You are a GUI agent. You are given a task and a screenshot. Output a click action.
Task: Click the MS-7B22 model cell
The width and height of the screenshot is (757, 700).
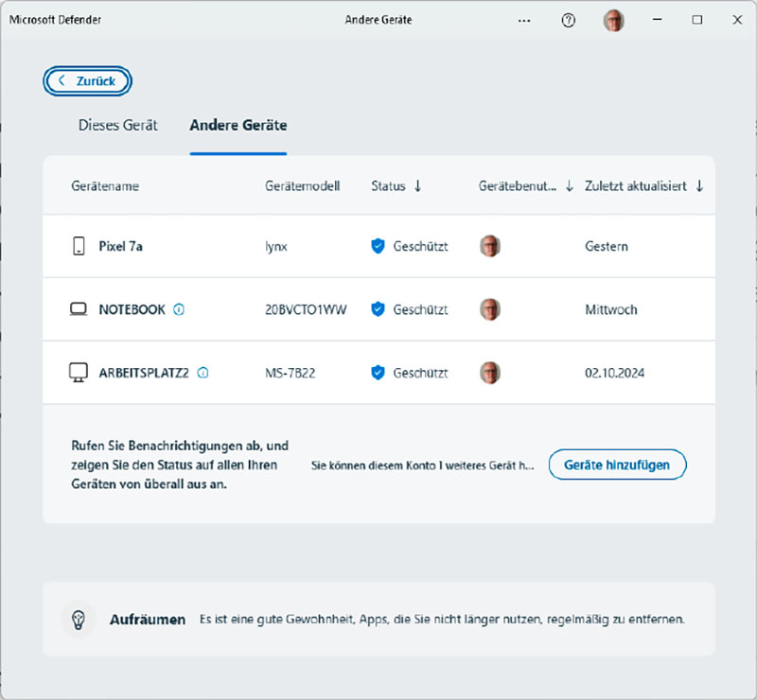click(x=290, y=373)
